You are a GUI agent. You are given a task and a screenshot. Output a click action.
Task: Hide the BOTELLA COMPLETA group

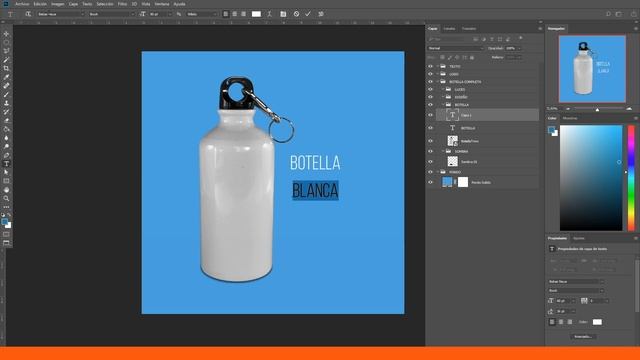pyautogui.click(x=430, y=82)
